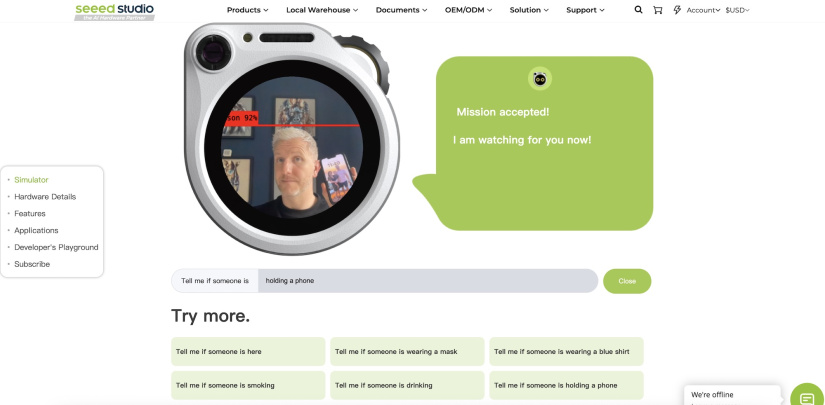Click the lightning bolt icon
Screen dimensions: 825x405
pyautogui.click(x=677, y=10)
